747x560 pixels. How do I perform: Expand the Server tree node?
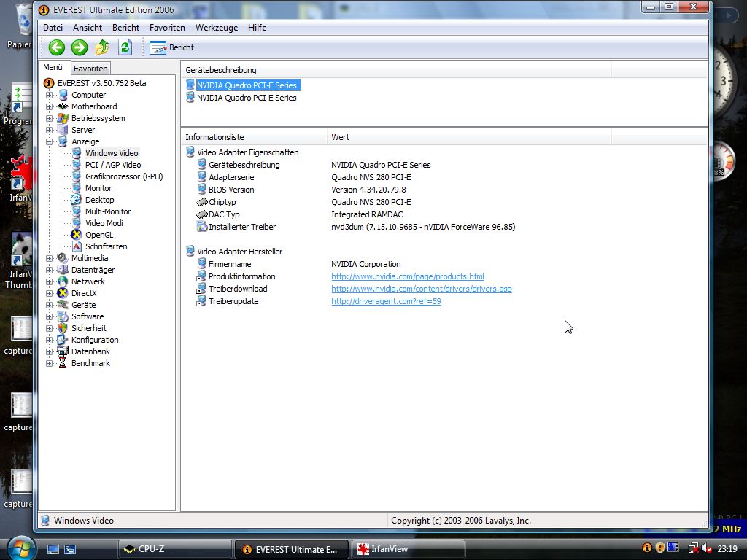[49, 130]
